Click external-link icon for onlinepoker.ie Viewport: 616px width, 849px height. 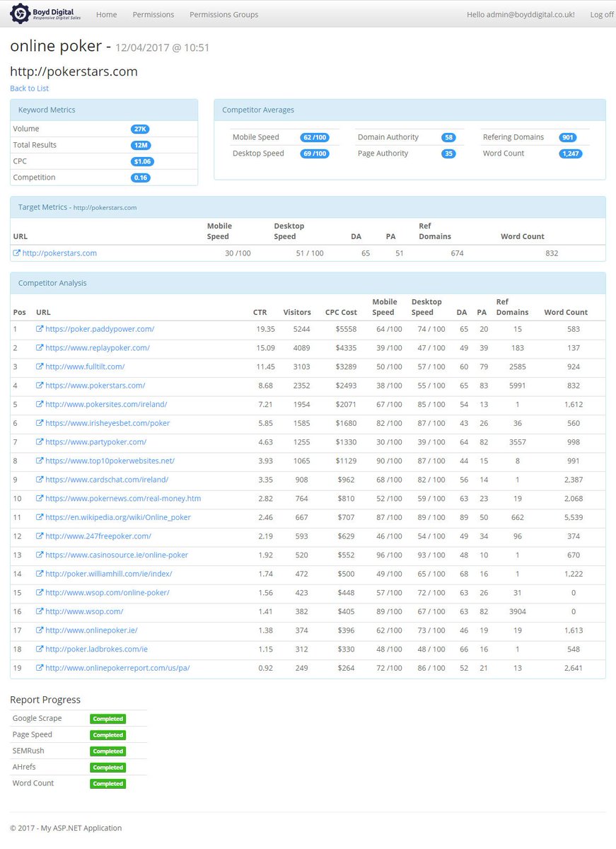40,630
